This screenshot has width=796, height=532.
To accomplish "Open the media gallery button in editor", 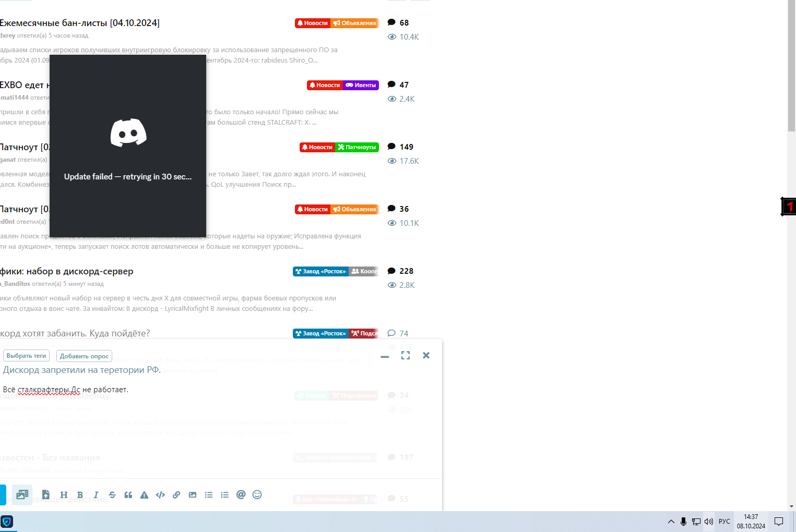I will pos(22,495).
